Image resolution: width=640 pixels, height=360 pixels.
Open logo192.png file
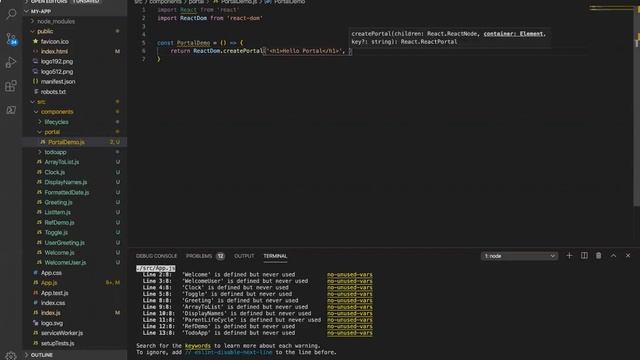[x=57, y=62]
